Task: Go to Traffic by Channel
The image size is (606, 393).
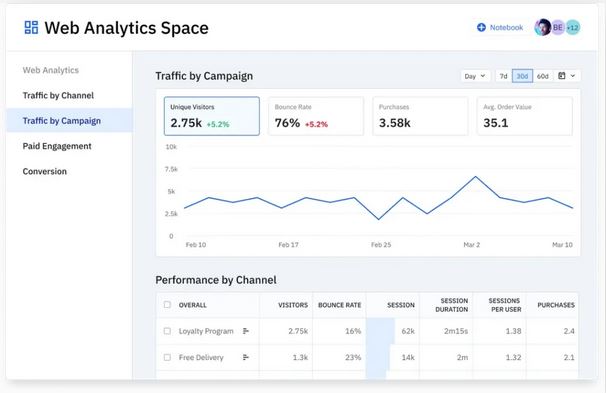Action: 58,95
